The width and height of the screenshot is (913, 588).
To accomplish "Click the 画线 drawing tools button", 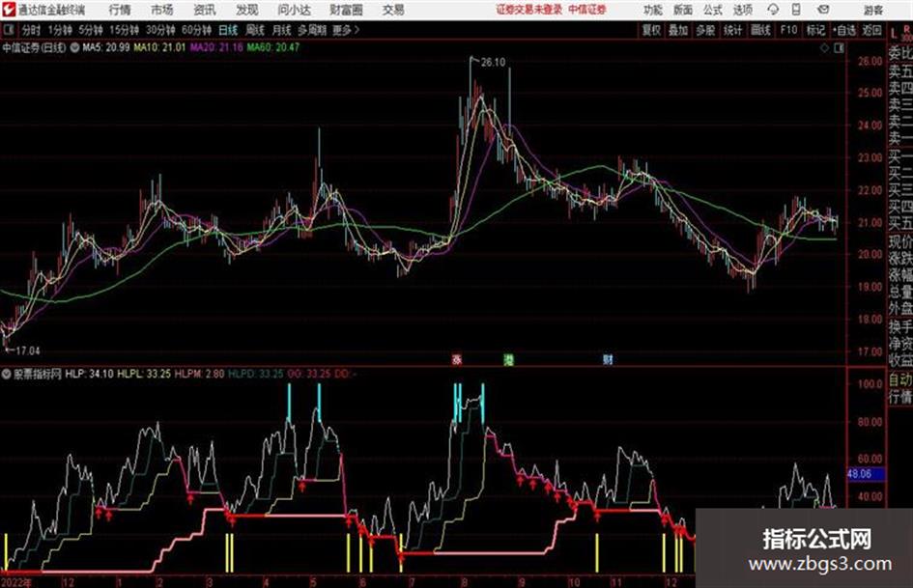I will [x=760, y=30].
